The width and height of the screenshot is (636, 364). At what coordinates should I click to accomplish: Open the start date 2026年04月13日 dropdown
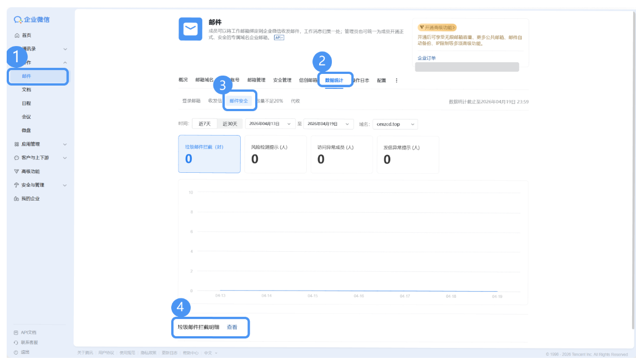click(x=270, y=124)
